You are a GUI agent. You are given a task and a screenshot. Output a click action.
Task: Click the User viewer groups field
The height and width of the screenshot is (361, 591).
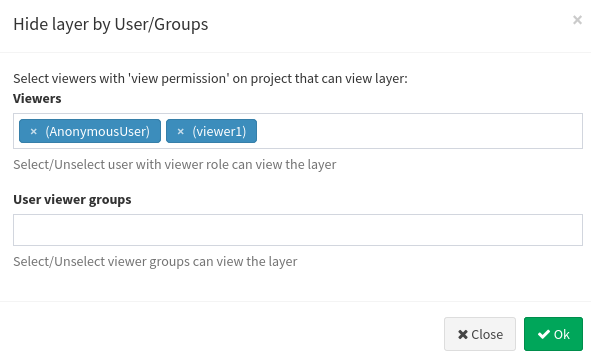[x=298, y=230]
